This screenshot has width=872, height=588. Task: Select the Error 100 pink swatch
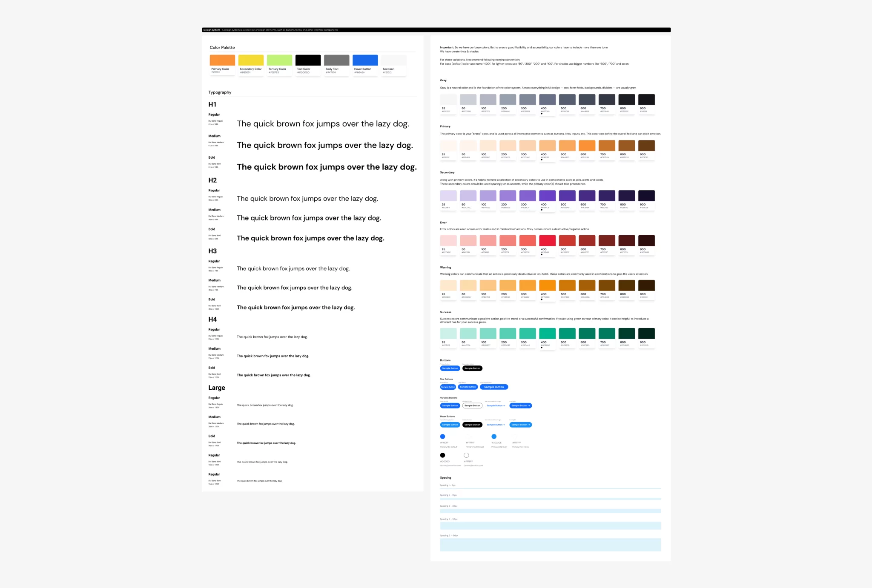click(x=488, y=240)
